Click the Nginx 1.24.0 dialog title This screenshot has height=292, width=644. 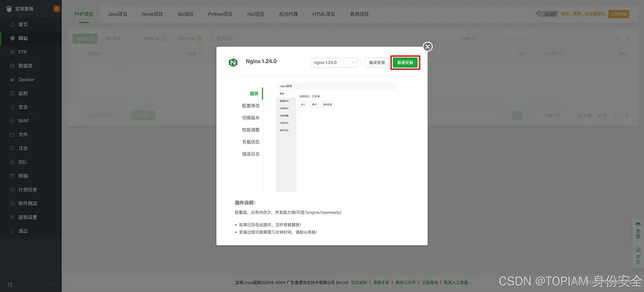[x=261, y=62]
